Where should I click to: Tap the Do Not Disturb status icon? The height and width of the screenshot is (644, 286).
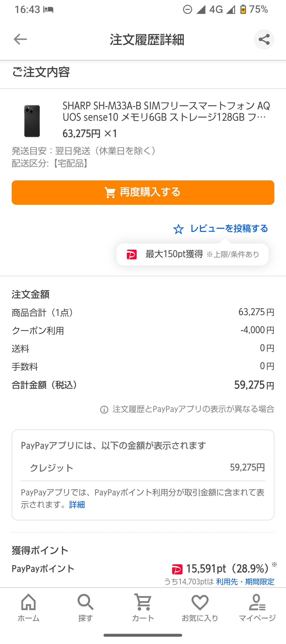(187, 10)
